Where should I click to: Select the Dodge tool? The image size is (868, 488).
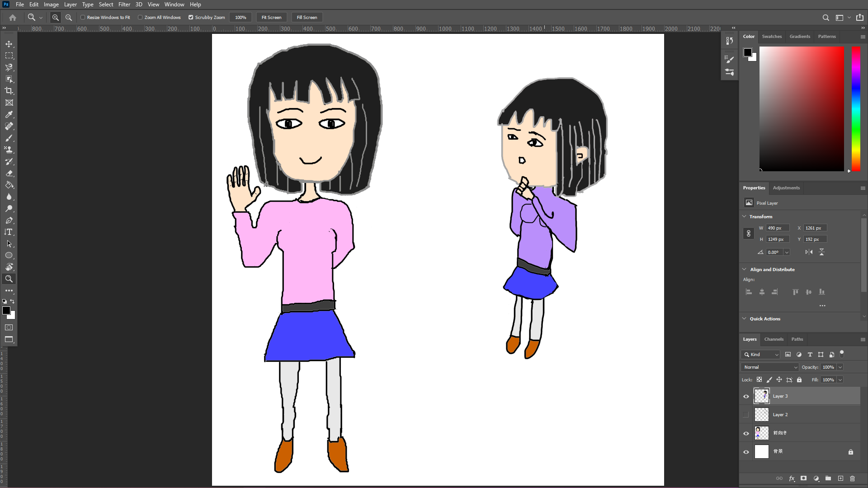pyautogui.click(x=9, y=208)
